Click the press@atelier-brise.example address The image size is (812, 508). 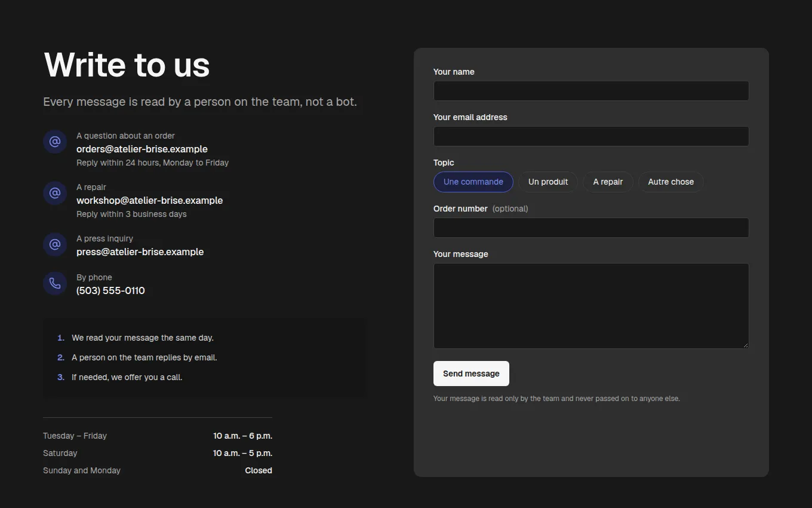[140, 252]
